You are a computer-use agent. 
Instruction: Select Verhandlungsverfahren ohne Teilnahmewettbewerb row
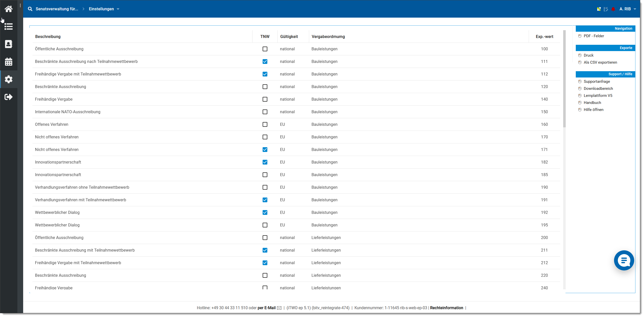click(x=296, y=187)
